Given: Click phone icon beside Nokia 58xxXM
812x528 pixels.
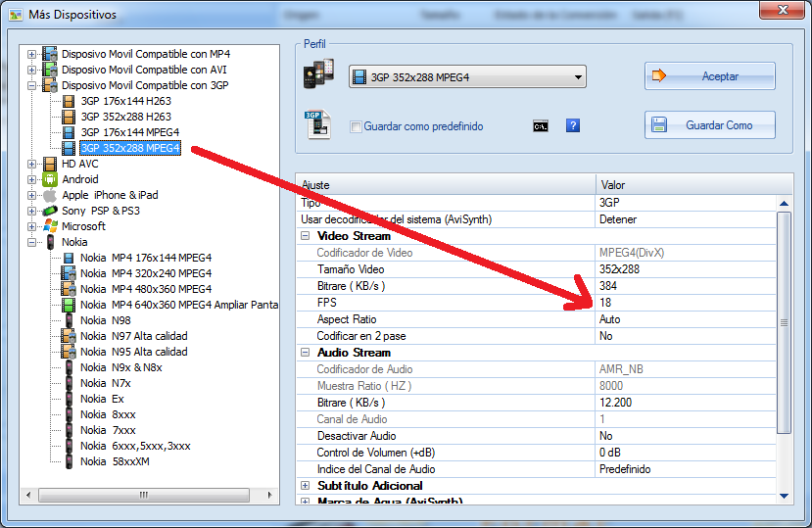Looking at the screenshot, I should 69,461.
